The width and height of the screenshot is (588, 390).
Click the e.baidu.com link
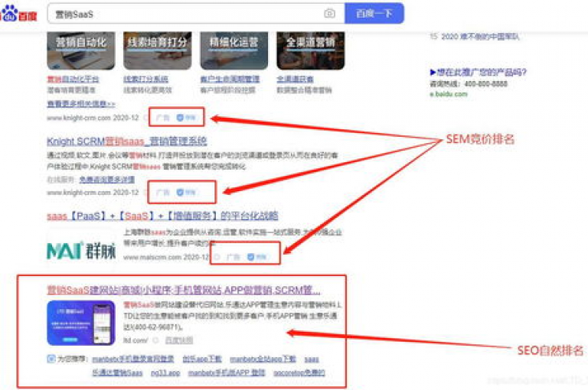(x=449, y=94)
